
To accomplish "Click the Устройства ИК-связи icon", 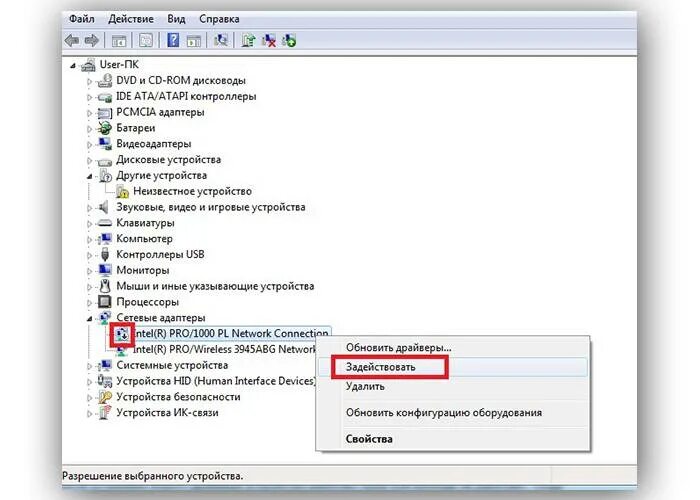I will (x=105, y=412).
